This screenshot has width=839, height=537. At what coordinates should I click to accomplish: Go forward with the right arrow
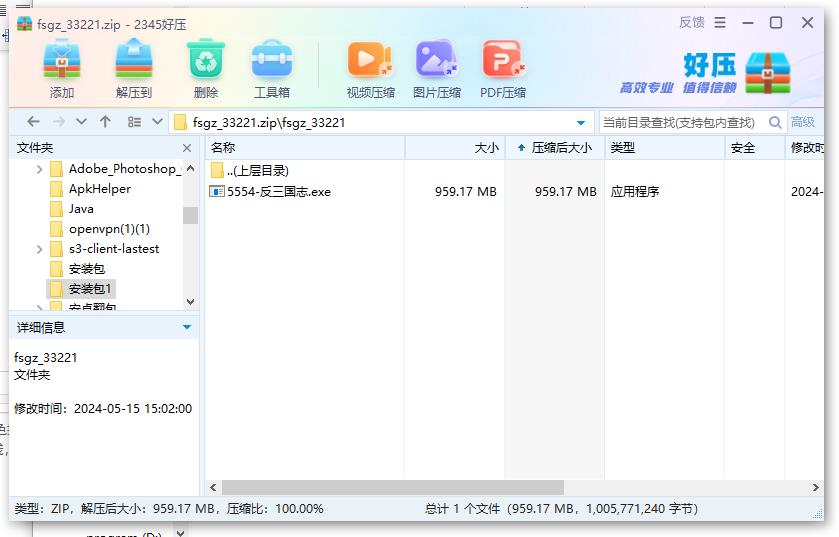pyautogui.click(x=58, y=122)
